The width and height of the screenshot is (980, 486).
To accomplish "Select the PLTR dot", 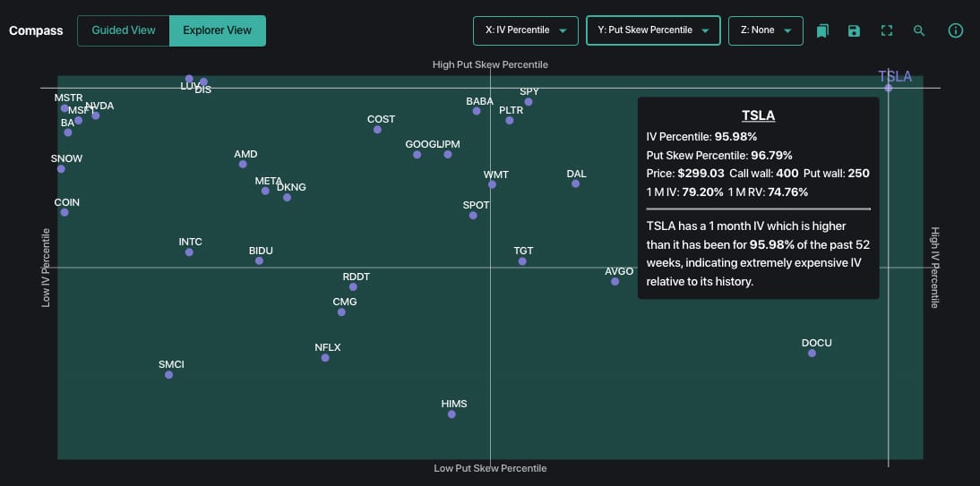I will (510, 121).
